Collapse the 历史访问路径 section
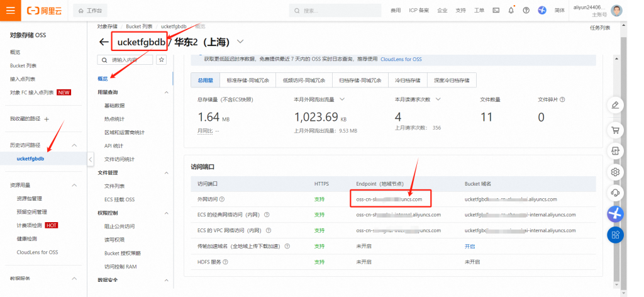 (x=74, y=145)
